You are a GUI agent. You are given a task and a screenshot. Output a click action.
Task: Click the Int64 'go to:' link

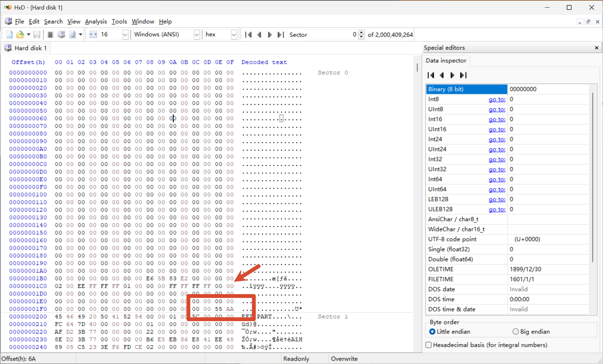(x=497, y=179)
